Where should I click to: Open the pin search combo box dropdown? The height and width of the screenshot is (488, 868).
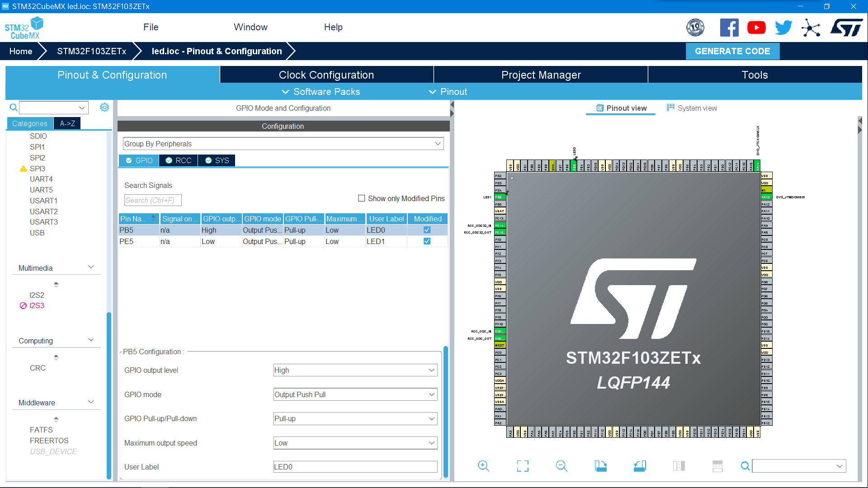coord(840,466)
